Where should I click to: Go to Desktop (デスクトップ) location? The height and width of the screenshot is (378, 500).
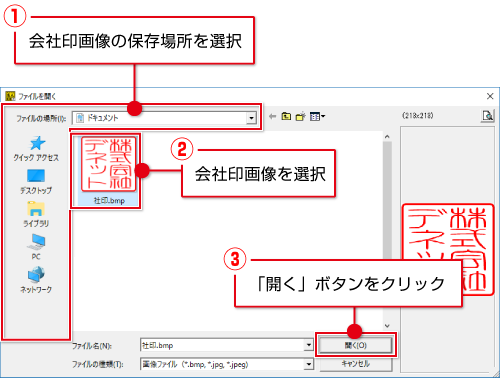coord(36,182)
